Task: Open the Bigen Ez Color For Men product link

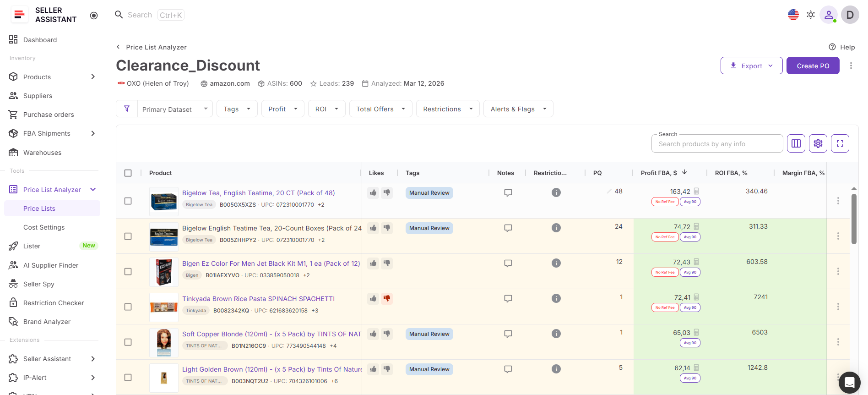Action: point(271,263)
